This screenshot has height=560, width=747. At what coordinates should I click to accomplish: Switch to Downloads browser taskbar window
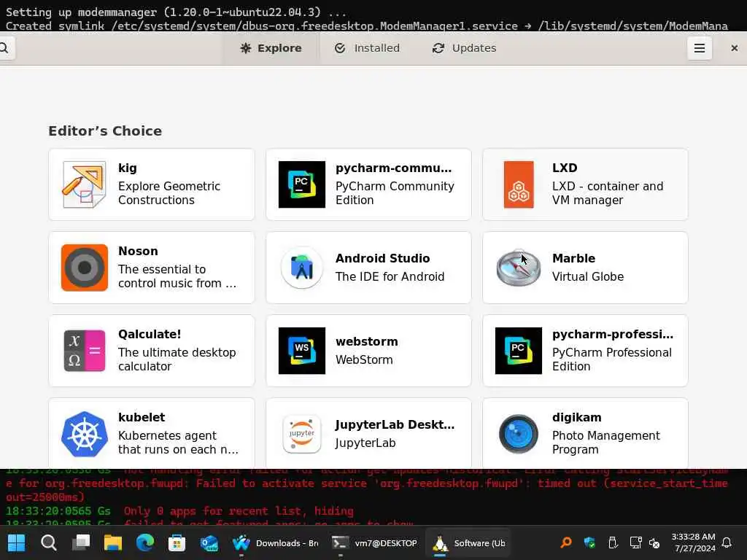coord(275,542)
